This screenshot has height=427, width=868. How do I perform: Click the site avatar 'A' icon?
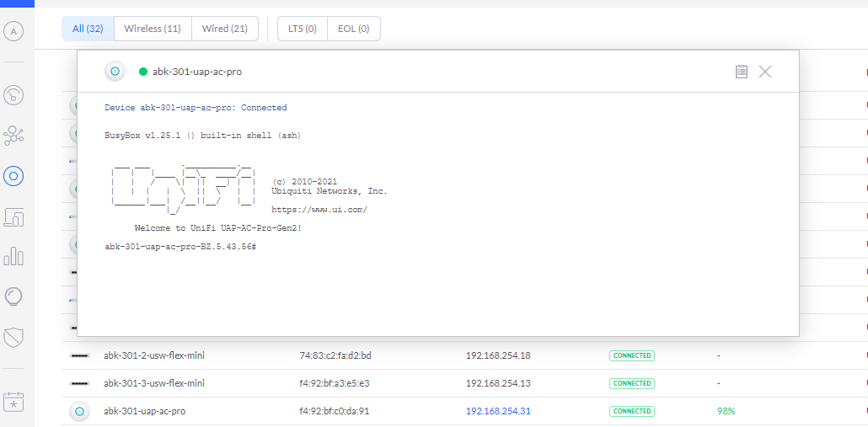(x=13, y=32)
